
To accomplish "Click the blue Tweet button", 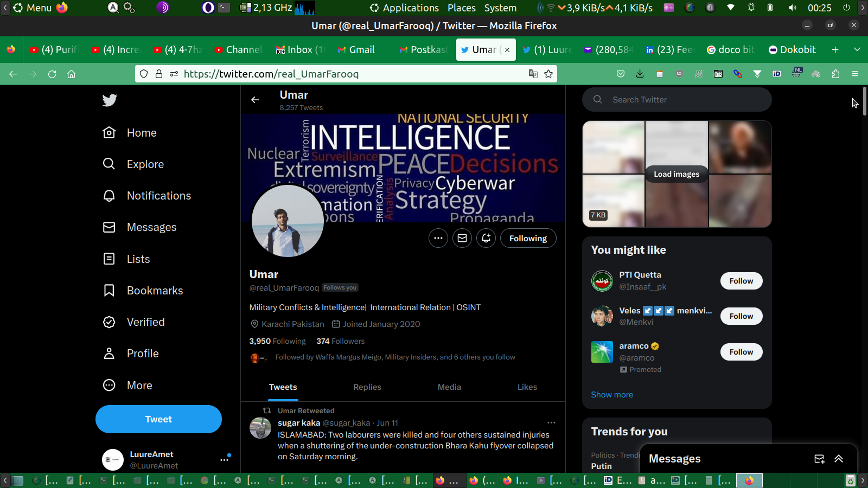I will point(158,419).
